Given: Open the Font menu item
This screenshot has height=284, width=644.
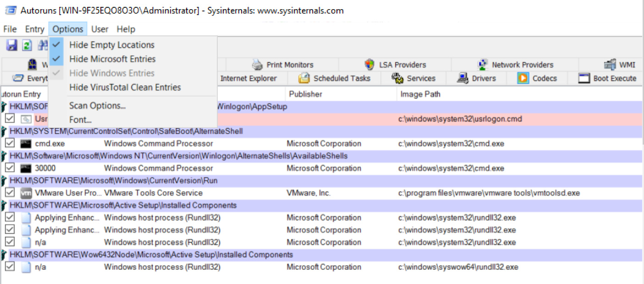Looking at the screenshot, I should (80, 120).
